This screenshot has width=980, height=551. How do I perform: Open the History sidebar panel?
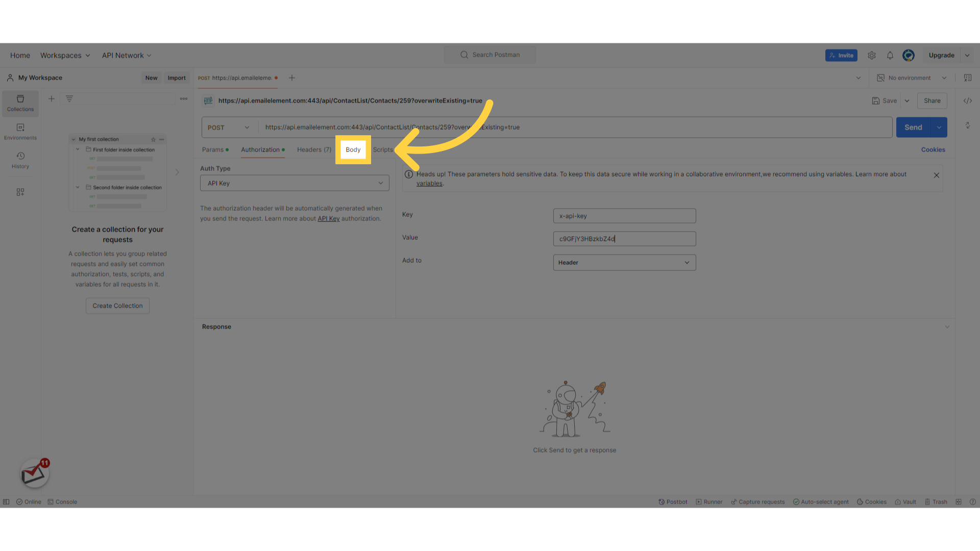(x=20, y=160)
